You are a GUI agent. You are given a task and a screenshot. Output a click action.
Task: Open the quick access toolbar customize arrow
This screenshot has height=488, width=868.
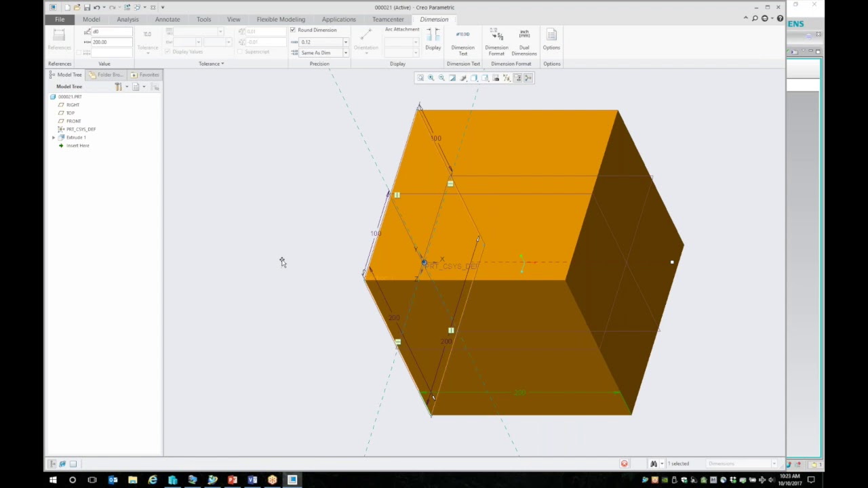[163, 7]
